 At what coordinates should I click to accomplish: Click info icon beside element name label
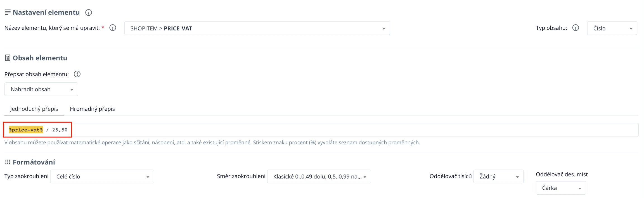113,28
